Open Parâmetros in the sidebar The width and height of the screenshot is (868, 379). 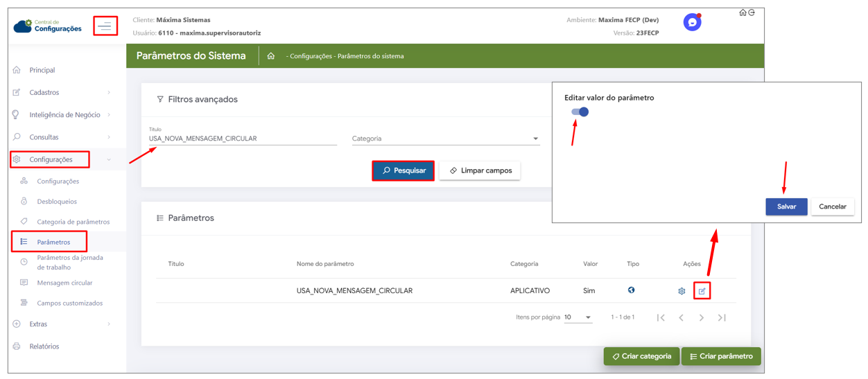tap(53, 242)
